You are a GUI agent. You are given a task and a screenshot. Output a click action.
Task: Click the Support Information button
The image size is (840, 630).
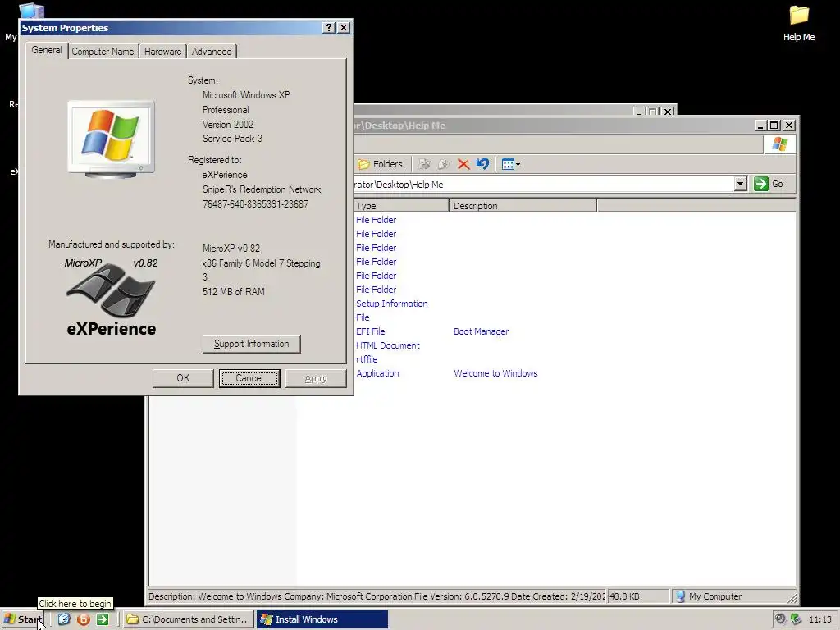251,344
